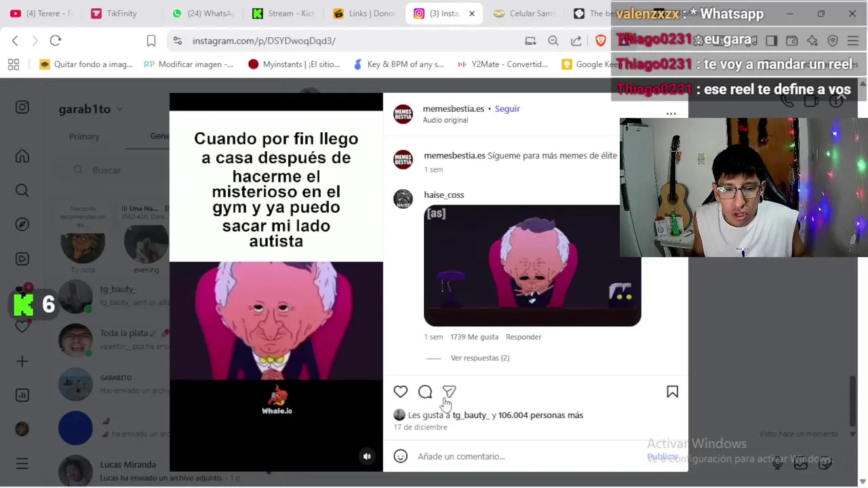Switch to the WhatsApp browser tab
868x488 pixels.
click(x=202, y=14)
